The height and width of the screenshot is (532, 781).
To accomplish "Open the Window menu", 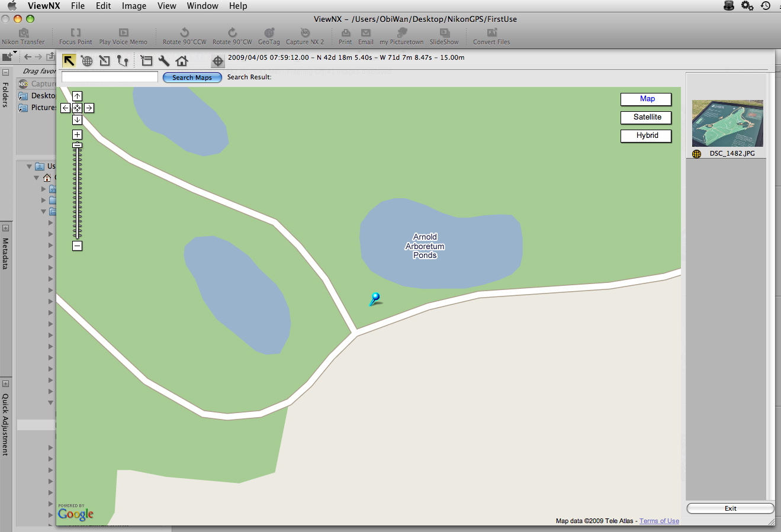I will pos(203,6).
